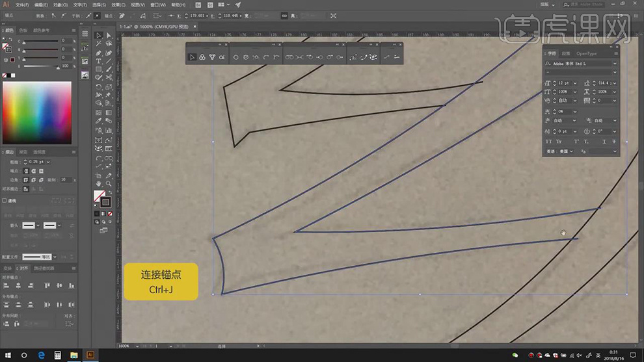Screen dimensions: 644x362
Task: Pick the Hand tool in the toolbox
Action: (x=99, y=183)
